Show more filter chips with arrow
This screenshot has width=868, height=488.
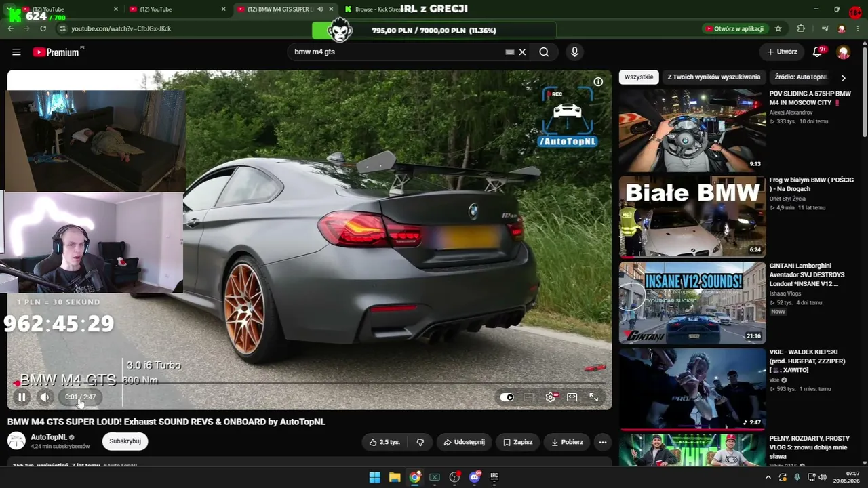[843, 78]
